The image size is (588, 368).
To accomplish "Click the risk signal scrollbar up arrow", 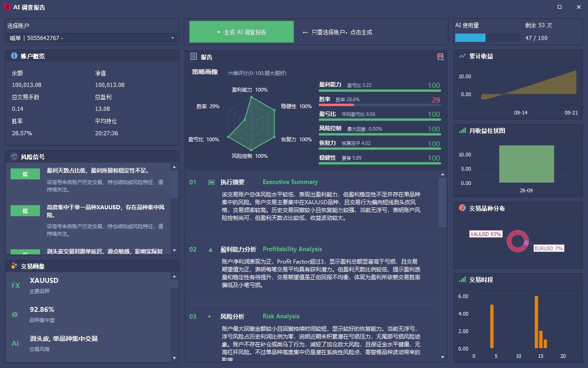I will 174,167.
